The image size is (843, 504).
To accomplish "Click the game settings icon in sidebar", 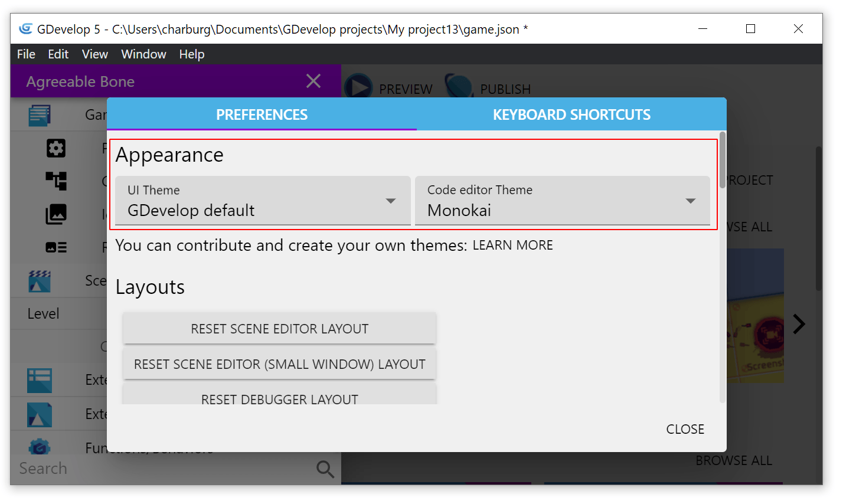I will click(40, 115).
